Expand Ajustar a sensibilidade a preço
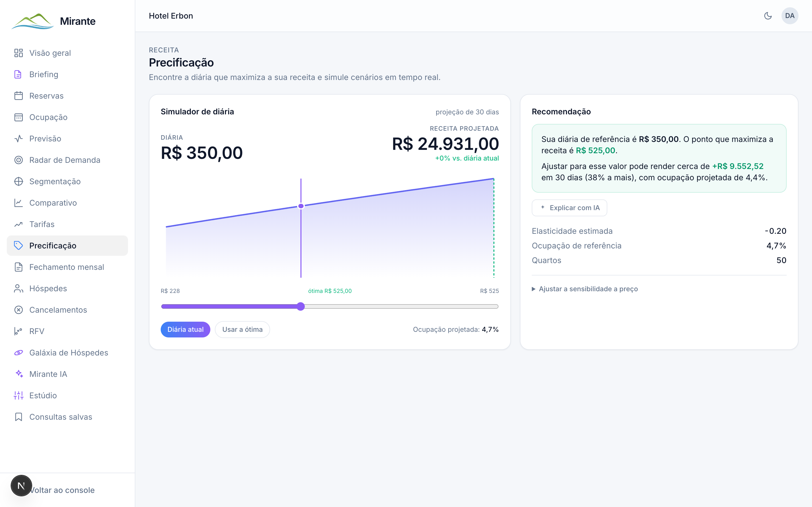The height and width of the screenshot is (507, 812). tap(585, 289)
